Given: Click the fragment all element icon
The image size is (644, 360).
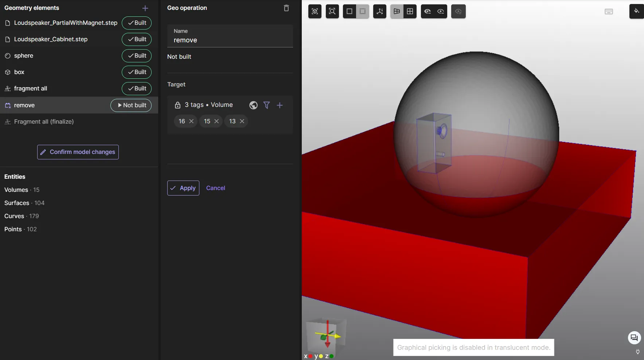Looking at the screenshot, I should pyautogui.click(x=7, y=89).
